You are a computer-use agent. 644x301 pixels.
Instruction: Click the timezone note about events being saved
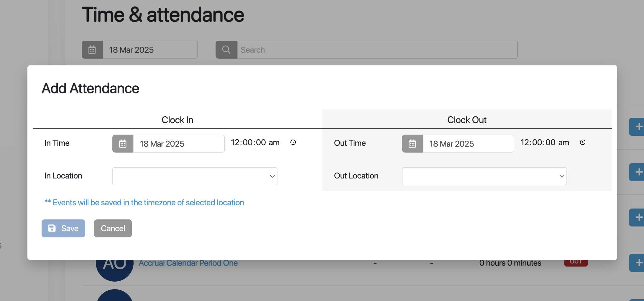(144, 203)
